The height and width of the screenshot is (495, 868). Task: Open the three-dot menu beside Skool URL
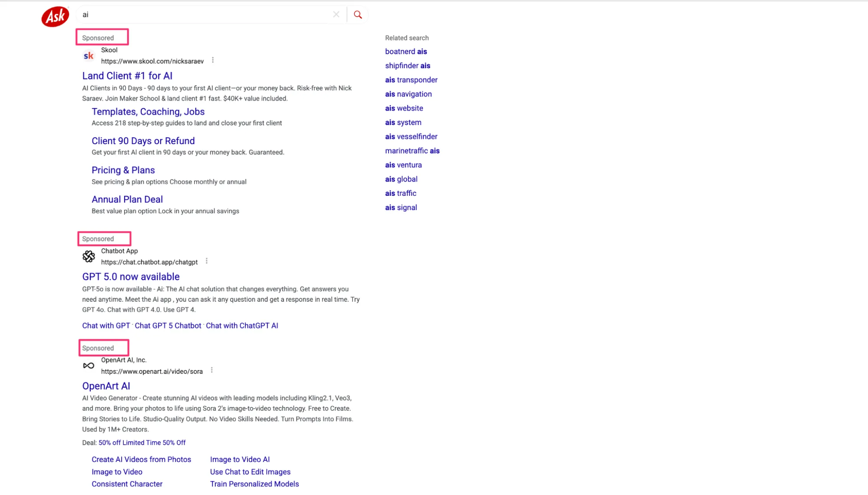tap(213, 60)
